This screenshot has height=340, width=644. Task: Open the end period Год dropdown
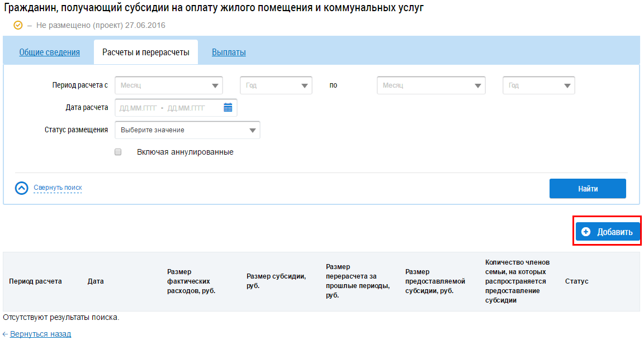(x=538, y=85)
